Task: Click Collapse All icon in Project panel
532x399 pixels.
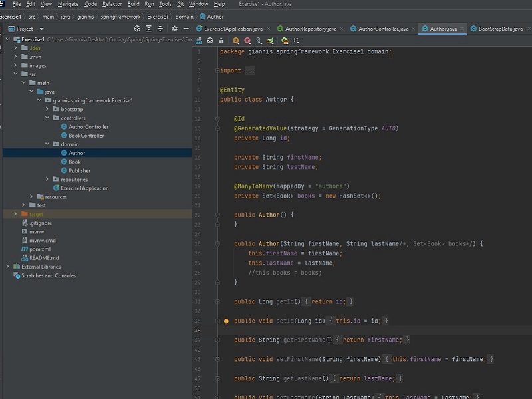Action: point(160,29)
